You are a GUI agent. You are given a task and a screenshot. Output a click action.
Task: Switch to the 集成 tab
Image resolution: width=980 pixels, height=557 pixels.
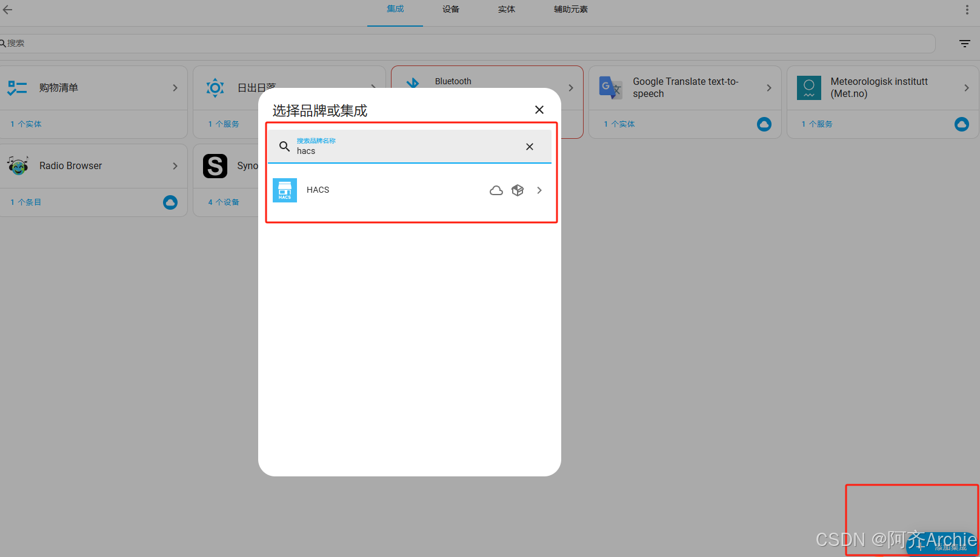395,9
